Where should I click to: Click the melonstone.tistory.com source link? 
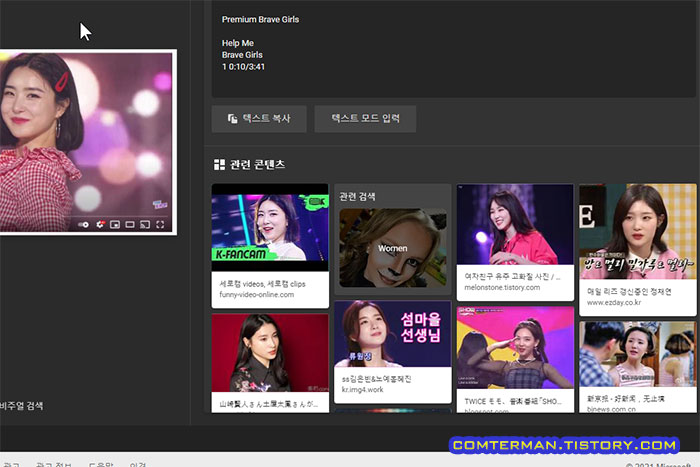(502, 288)
